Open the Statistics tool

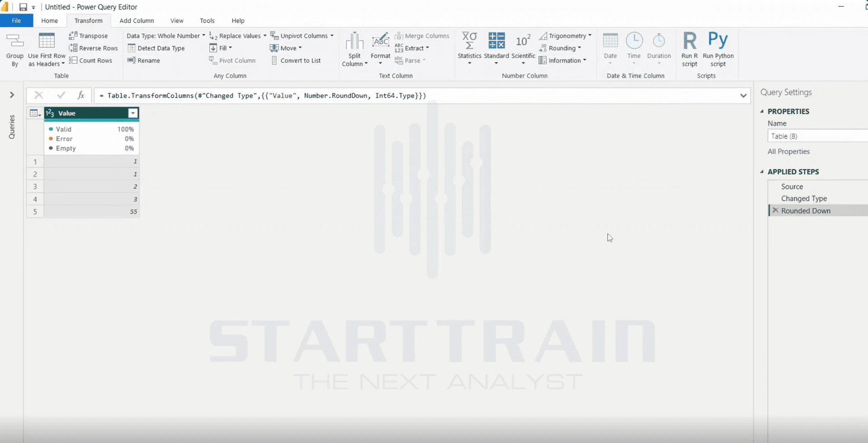click(470, 49)
